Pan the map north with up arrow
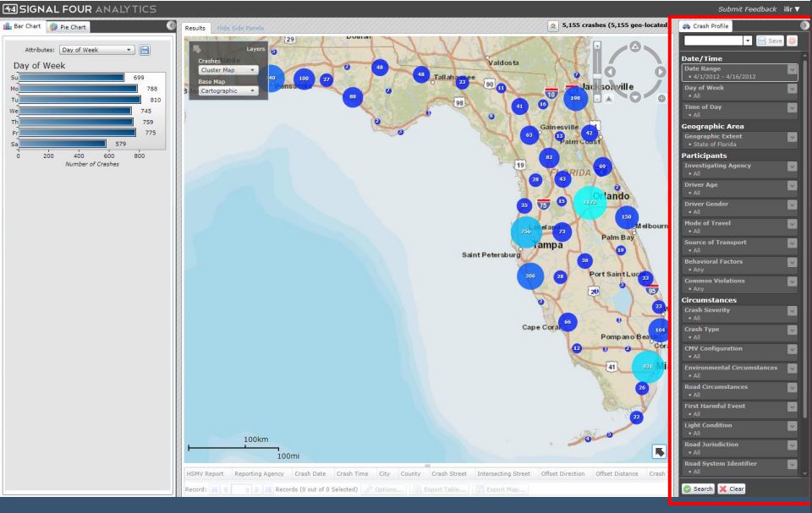The width and height of the screenshot is (812, 513). (635, 48)
